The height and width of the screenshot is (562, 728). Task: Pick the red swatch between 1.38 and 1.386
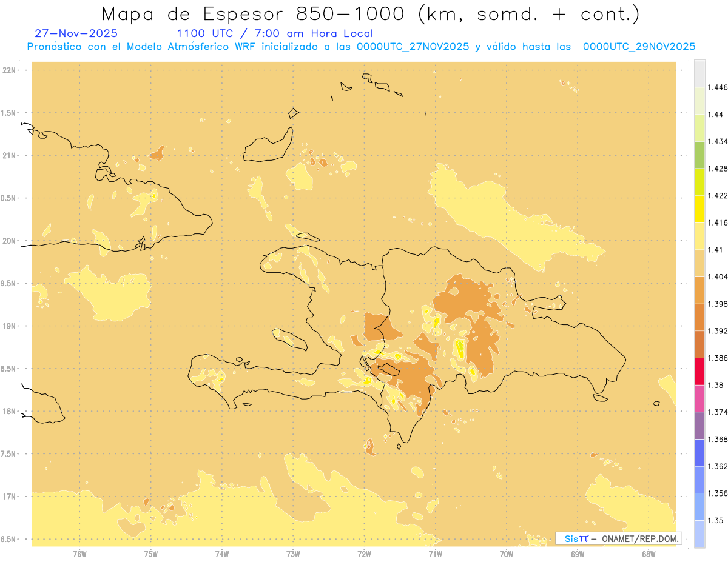[x=699, y=371]
